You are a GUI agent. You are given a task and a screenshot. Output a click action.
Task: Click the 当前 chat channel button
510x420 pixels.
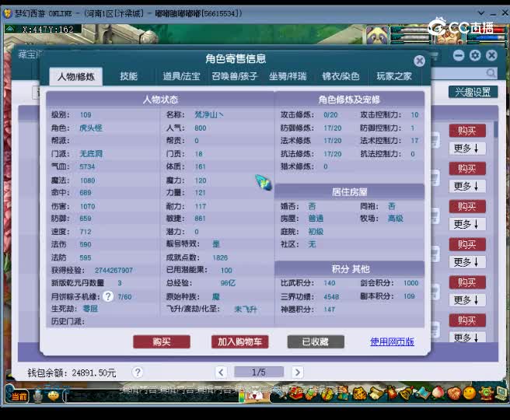coord(19,396)
